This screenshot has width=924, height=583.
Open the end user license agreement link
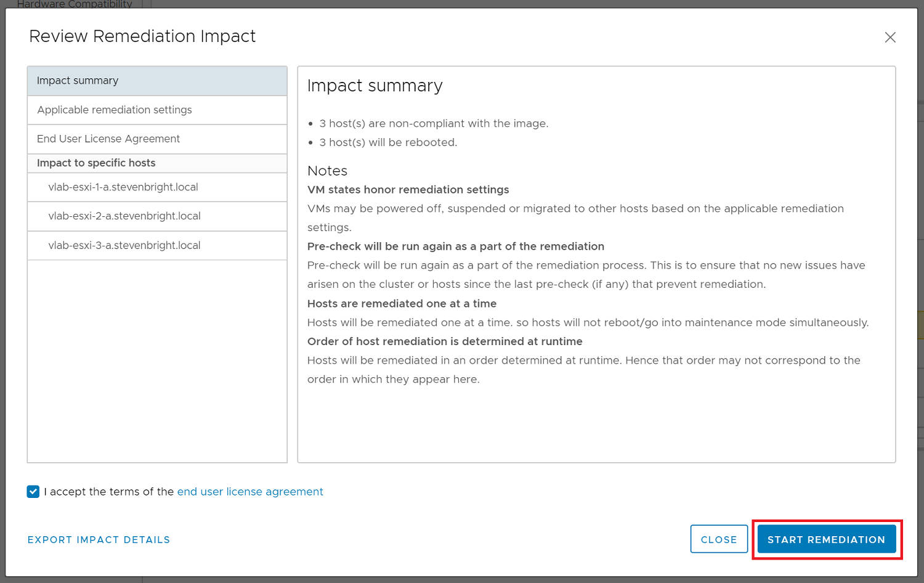coord(249,491)
